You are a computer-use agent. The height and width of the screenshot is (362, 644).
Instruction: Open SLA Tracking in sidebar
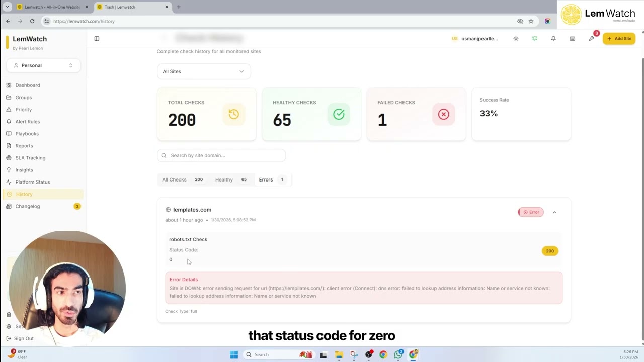pyautogui.click(x=30, y=158)
